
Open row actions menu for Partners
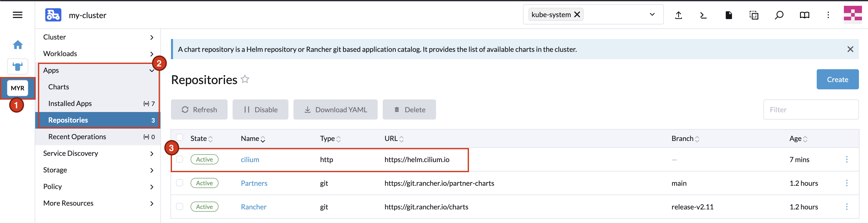coord(846,183)
